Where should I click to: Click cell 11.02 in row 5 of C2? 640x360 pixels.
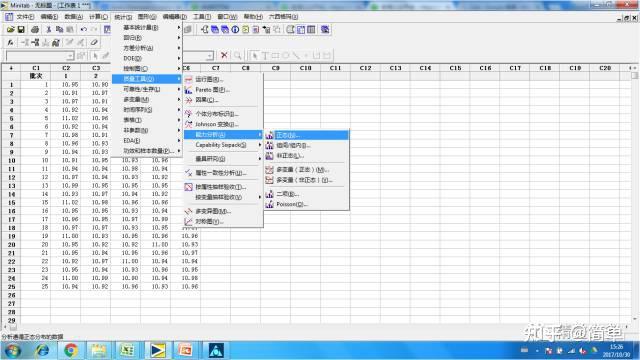66,118
